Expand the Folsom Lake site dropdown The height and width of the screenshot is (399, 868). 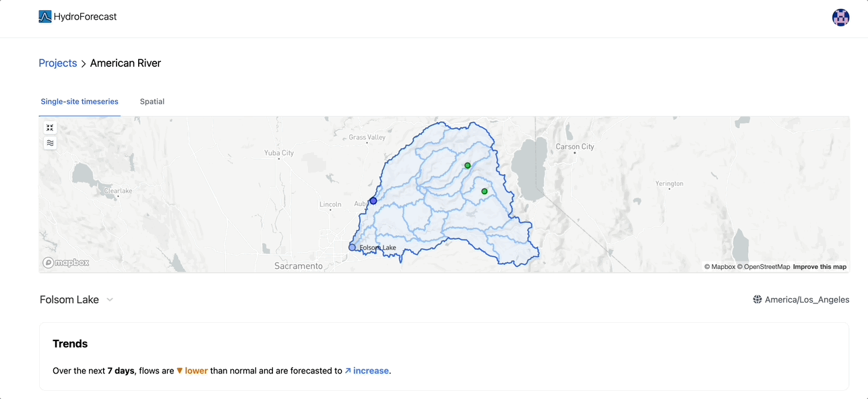77,299
